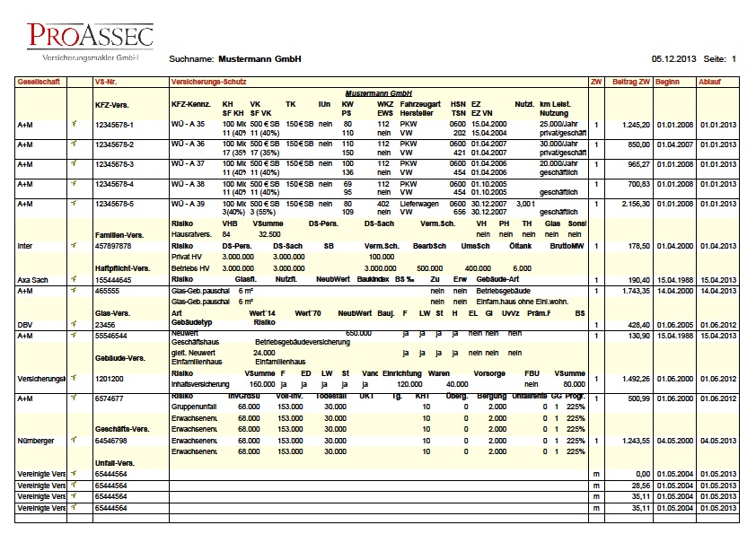
Task: Open the icon in the DBV row
Action: point(74,324)
